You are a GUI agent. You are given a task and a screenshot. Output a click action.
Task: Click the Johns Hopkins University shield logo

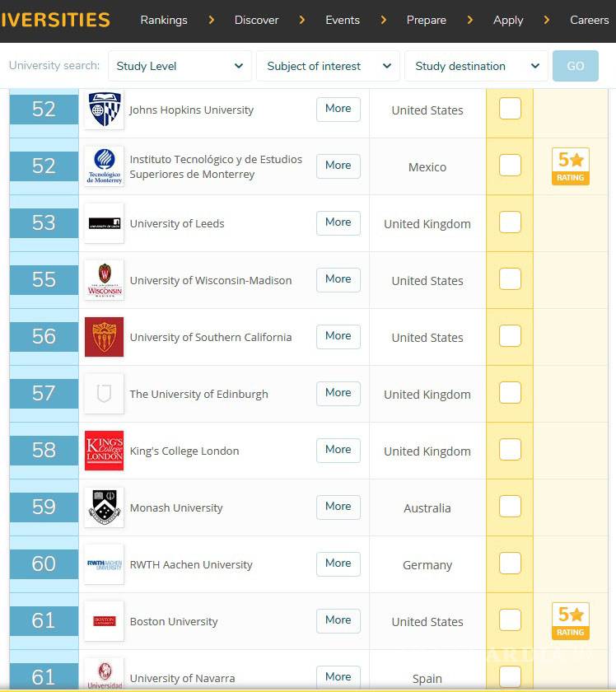pyautogui.click(x=104, y=110)
